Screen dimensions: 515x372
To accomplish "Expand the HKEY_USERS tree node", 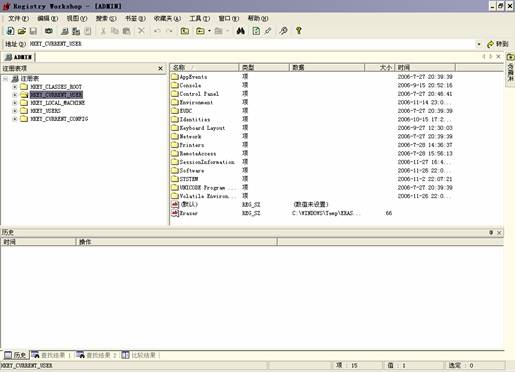I will coord(14,111).
